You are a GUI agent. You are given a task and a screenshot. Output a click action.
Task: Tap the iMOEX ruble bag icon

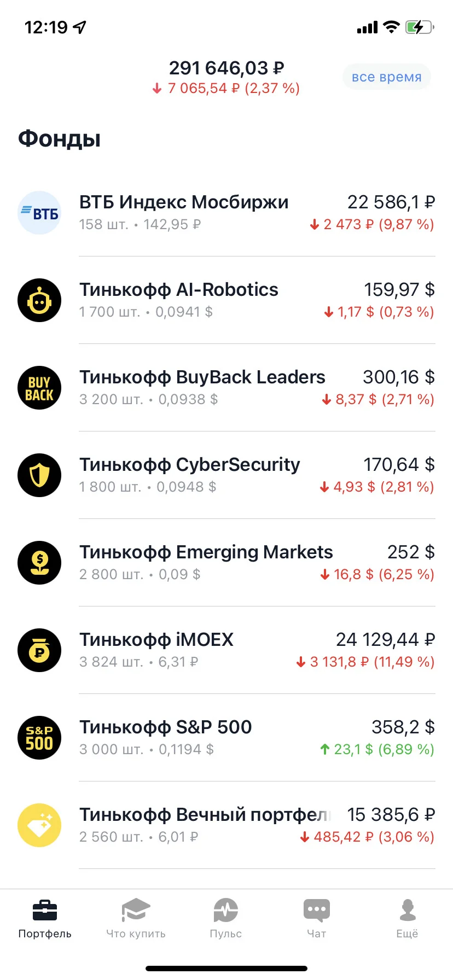39,650
